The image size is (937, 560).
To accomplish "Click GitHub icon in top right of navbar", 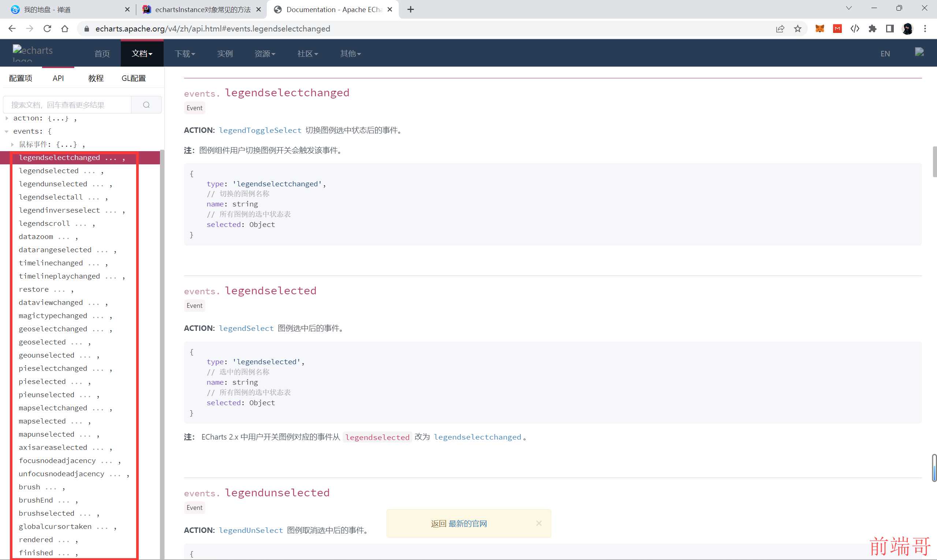I will [x=919, y=52].
